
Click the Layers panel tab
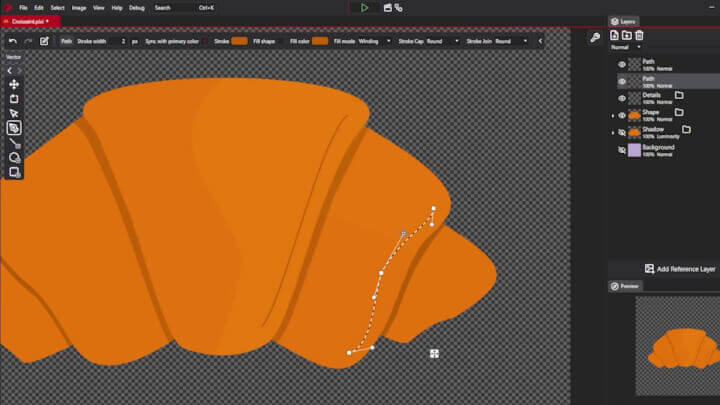click(624, 21)
